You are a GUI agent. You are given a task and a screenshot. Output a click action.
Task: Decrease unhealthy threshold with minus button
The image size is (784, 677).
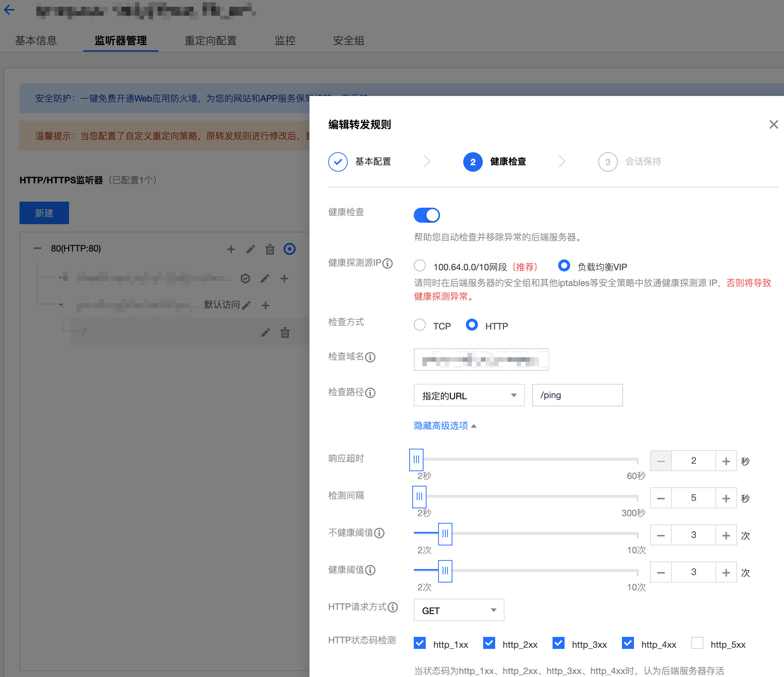[661, 535]
